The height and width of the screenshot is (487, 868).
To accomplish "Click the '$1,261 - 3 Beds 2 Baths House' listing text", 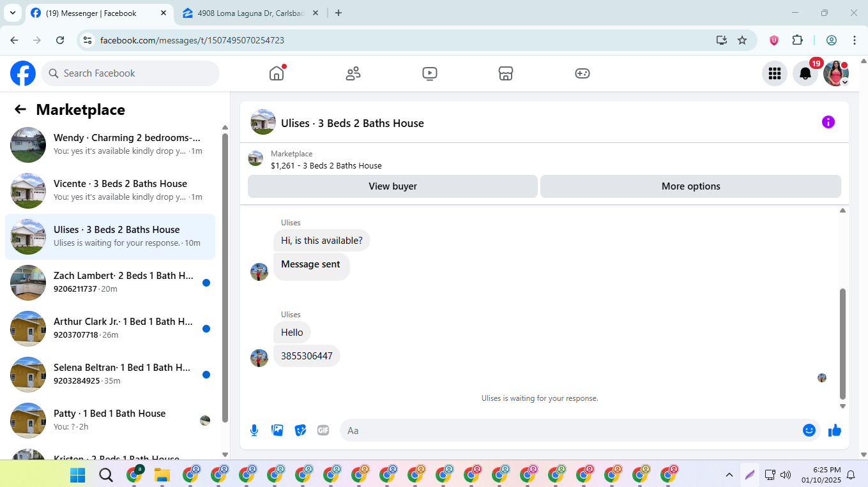I will (326, 166).
